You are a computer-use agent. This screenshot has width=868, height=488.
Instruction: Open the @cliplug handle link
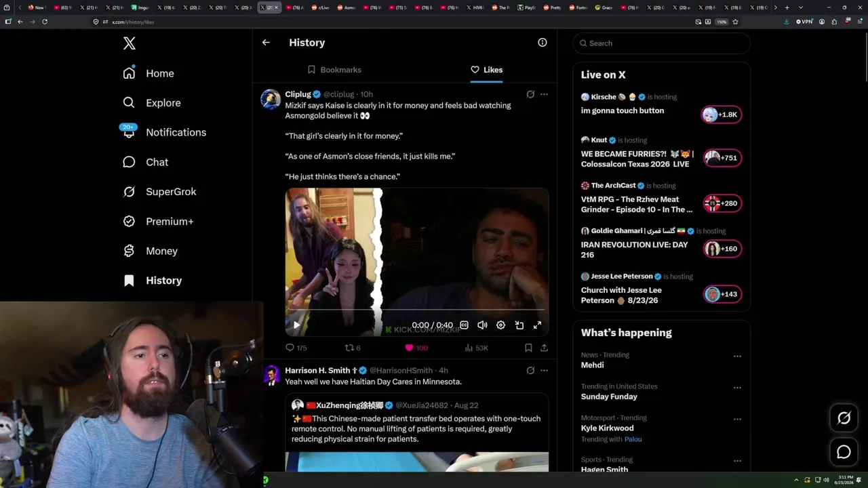[x=338, y=94]
